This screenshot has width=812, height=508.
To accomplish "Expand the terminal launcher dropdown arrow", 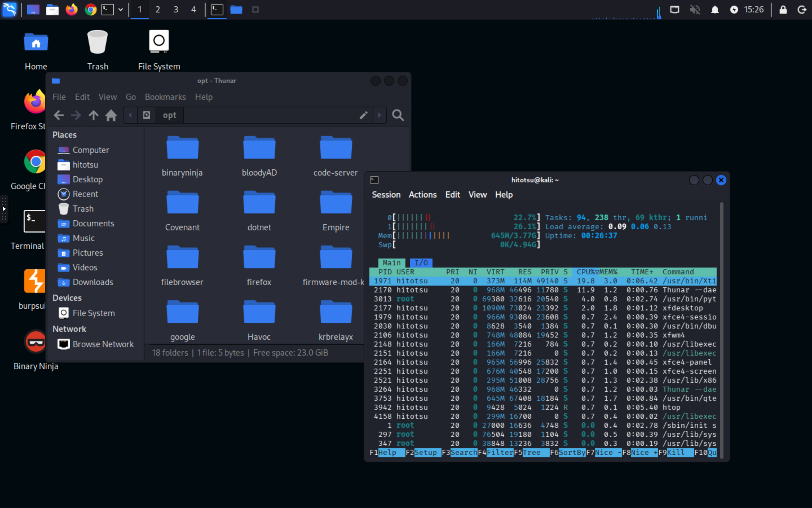I will (120, 9).
